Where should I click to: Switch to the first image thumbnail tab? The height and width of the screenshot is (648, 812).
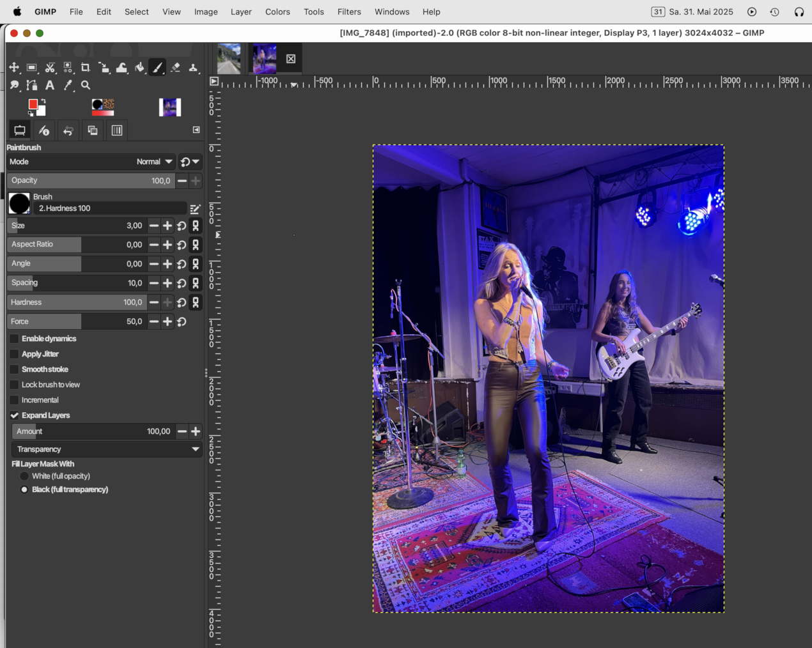(229, 59)
